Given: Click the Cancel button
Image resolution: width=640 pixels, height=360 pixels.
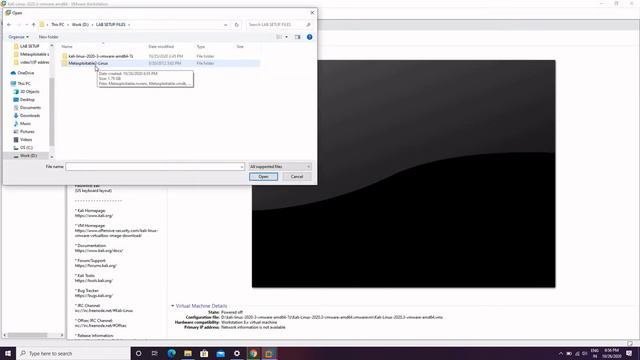Looking at the screenshot, I should click(297, 177).
